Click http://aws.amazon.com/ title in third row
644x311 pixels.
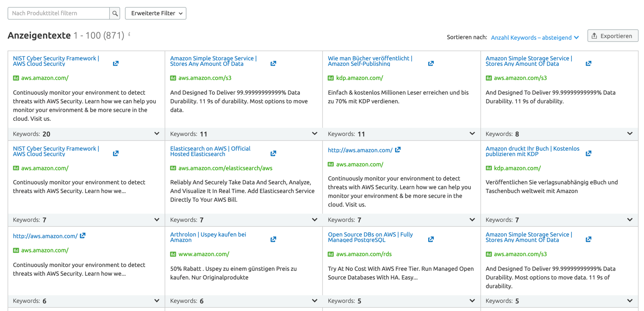pos(45,236)
